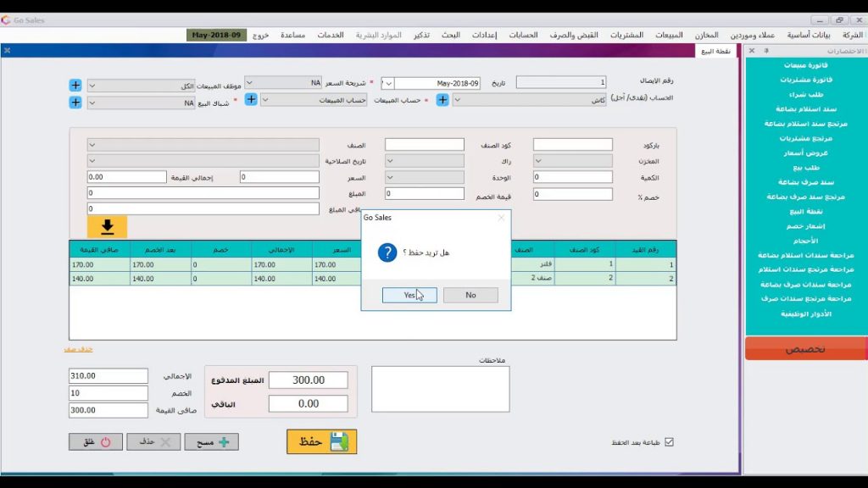Click the Go Sales app logo
This screenshot has width=868, height=488.
coord(6,20)
